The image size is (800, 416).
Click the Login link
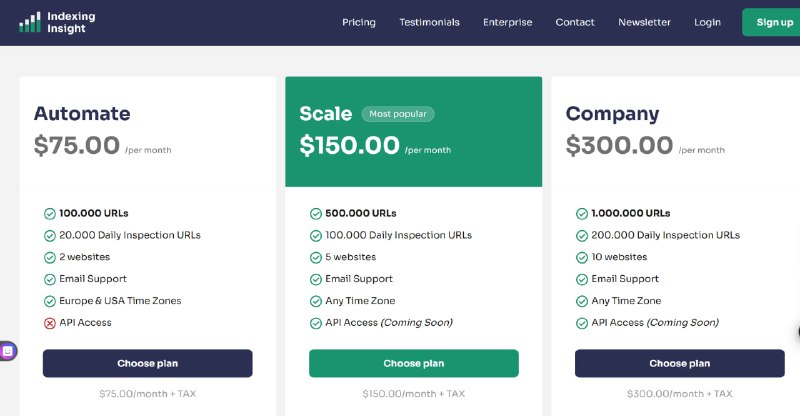click(707, 22)
